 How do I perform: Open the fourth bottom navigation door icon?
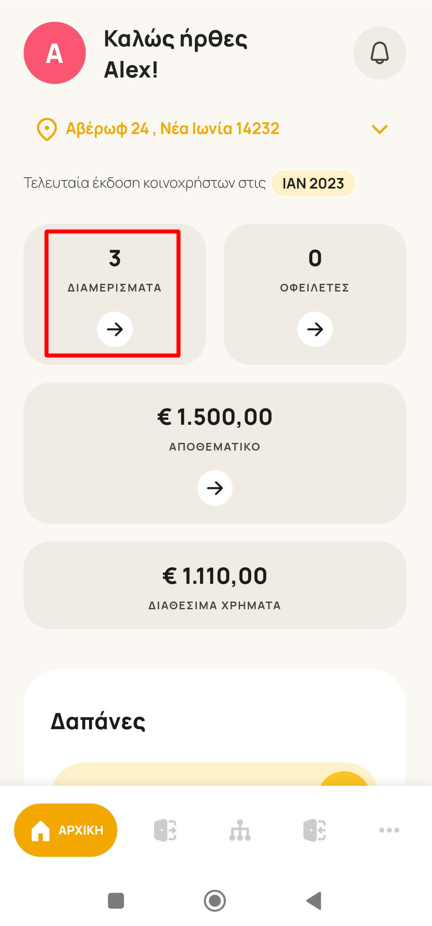[x=315, y=830]
